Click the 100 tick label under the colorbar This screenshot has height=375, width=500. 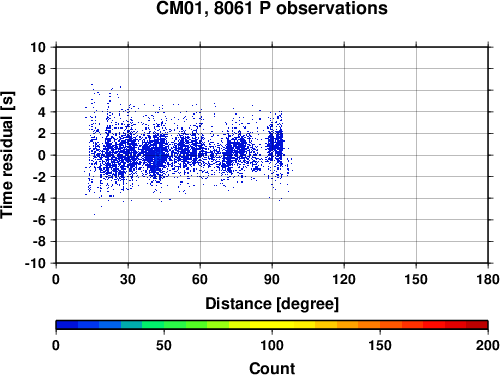pos(272,345)
